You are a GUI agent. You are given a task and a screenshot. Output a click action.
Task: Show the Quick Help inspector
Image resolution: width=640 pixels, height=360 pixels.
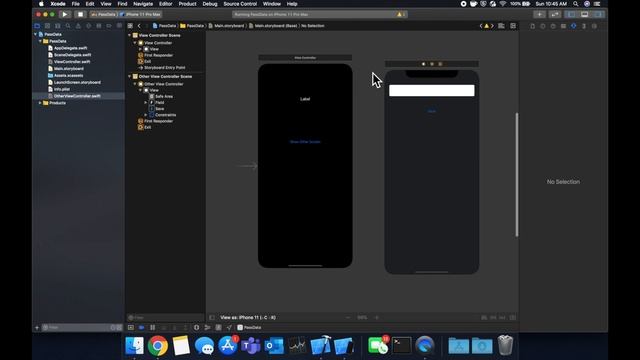553,26
